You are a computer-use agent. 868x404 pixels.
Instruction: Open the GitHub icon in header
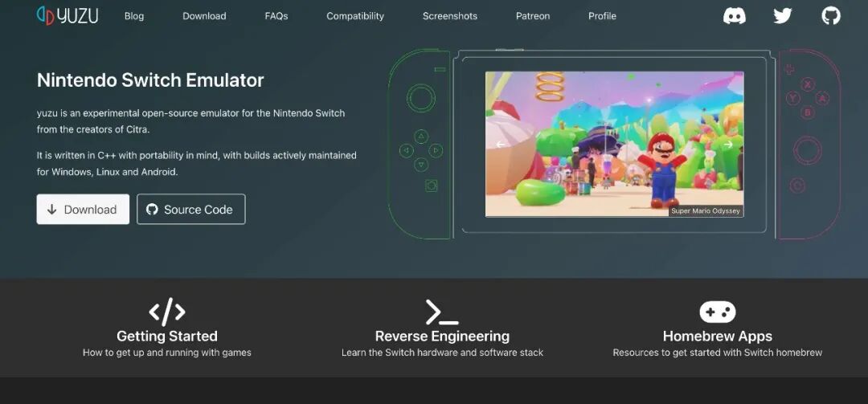click(x=831, y=15)
